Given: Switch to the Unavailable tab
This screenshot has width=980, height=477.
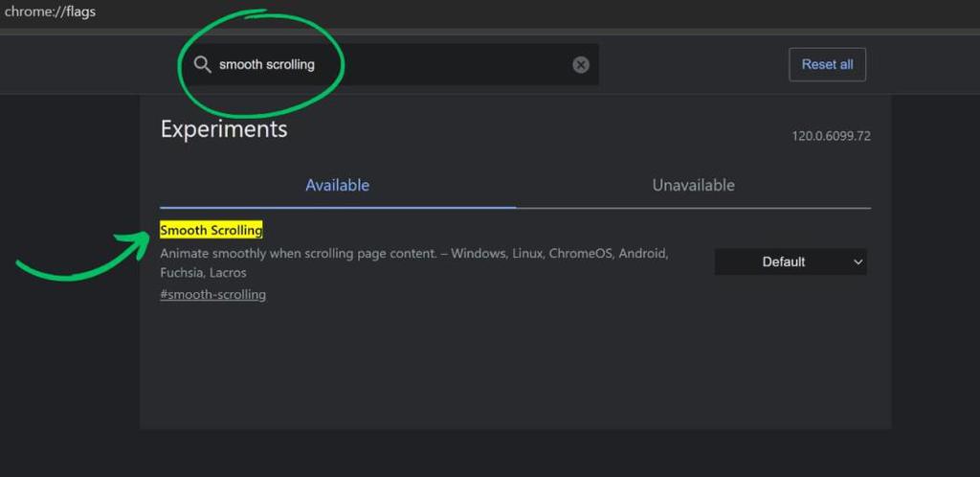Looking at the screenshot, I should pos(693,185).
